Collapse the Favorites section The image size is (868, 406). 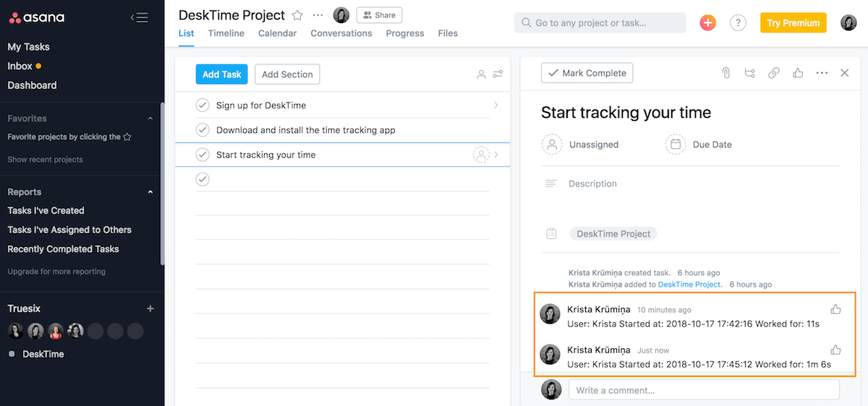[150, 119]
